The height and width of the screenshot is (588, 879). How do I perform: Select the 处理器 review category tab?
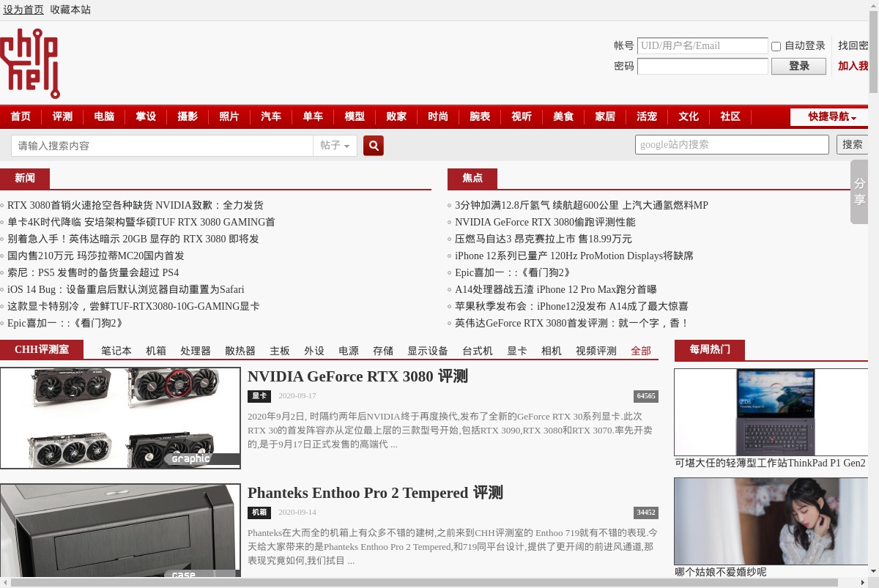(x=196, y=351)
